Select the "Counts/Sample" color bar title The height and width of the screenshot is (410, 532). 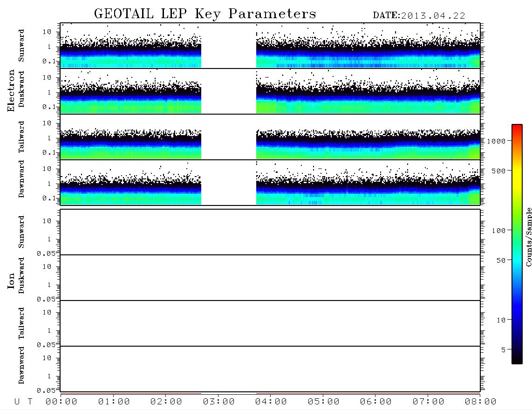point(529,237)
